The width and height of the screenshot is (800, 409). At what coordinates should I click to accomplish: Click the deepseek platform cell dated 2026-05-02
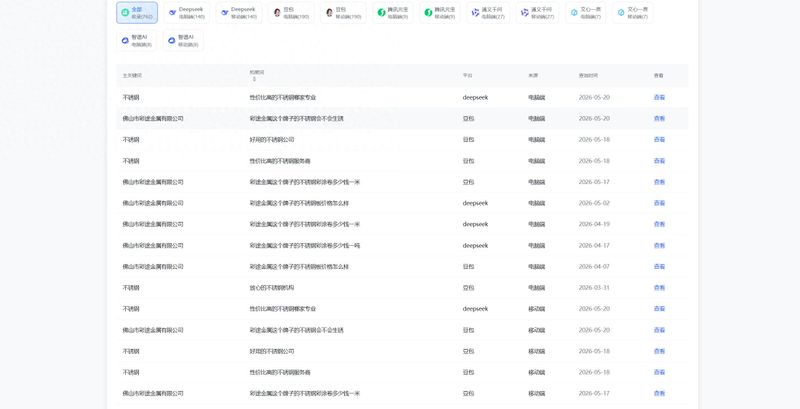(475, 203)
